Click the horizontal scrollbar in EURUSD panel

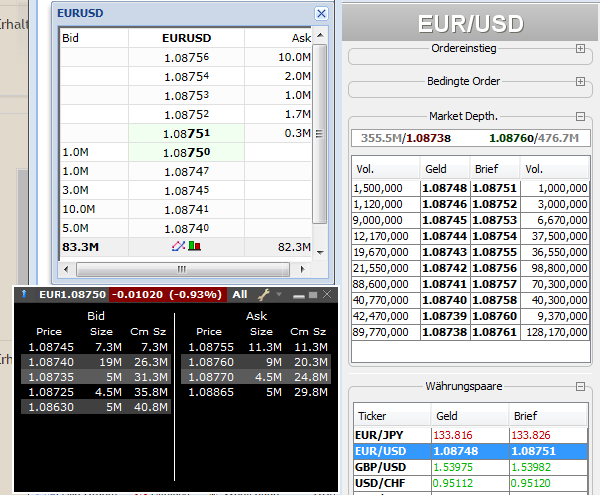pos(181,269)
